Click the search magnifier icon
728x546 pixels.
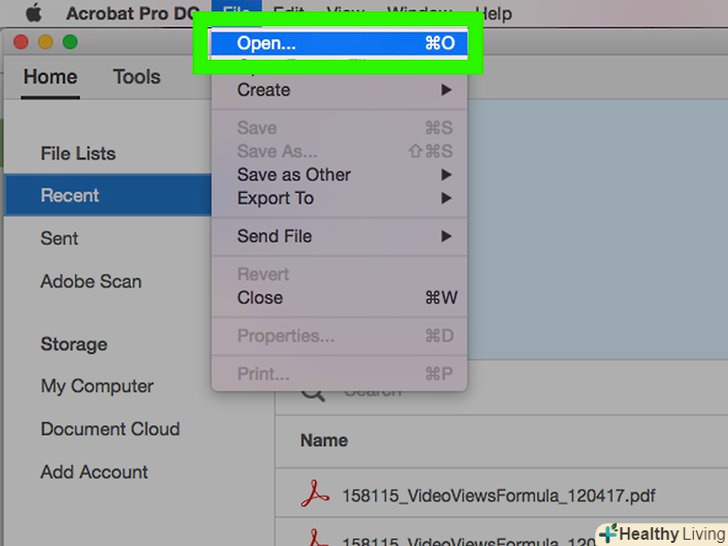pyautogui.click(x=313, y=395)
